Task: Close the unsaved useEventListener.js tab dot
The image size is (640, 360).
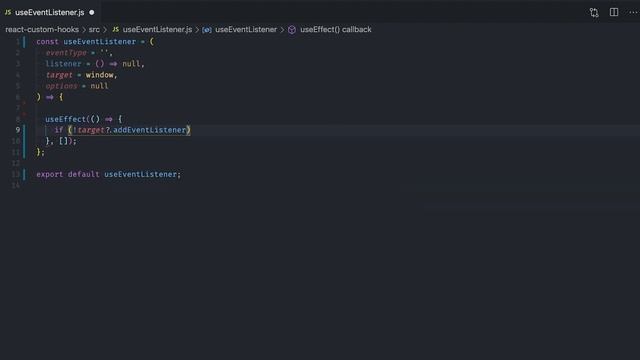Action: coord(92,13)
